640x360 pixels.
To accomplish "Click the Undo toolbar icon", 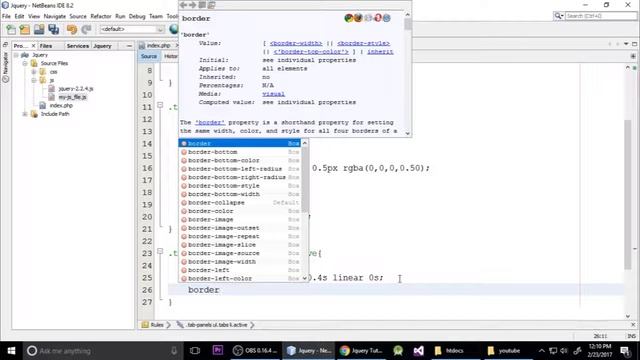I will (72, 29).
